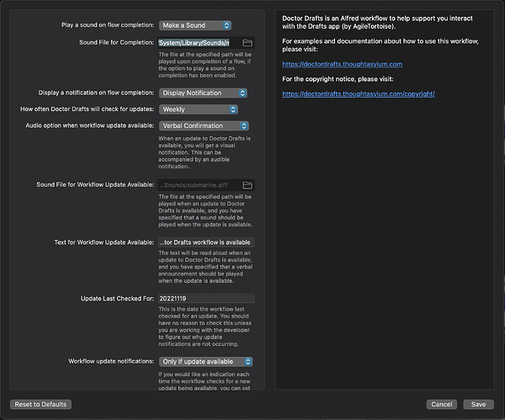This screenshot has height=420, width=505.
Task: Open 'Display Notification' dropdown
Action: 203,93
